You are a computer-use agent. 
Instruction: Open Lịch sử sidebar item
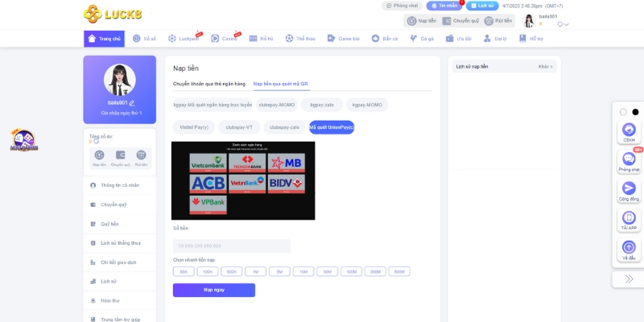click(x=119, y=281)
